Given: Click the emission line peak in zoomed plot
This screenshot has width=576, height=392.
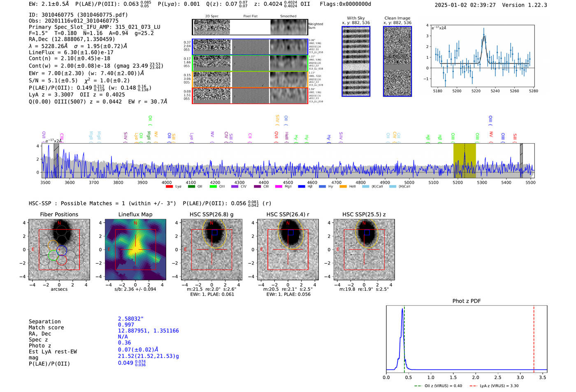Looking at the screenshot, I should tap(484, 35).
